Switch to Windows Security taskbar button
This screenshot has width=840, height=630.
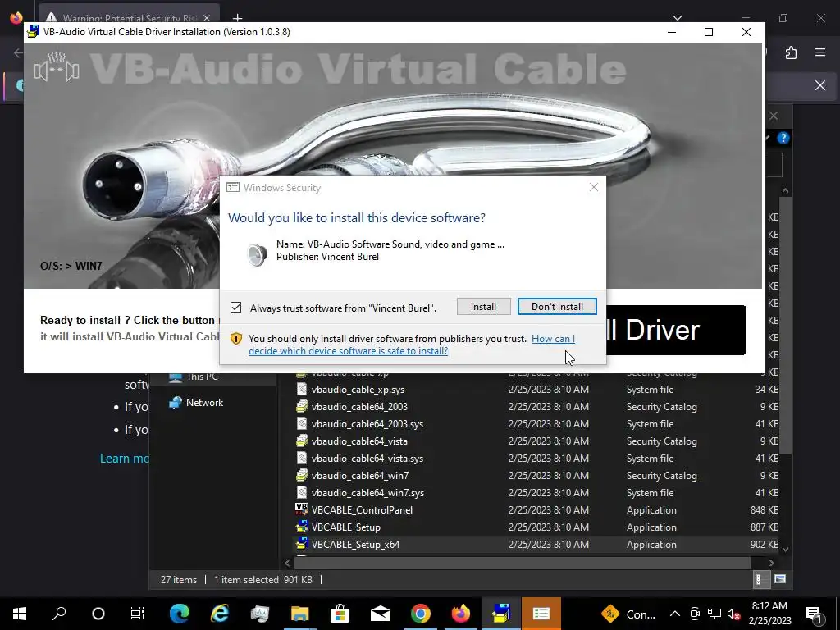[x=541, y=614]
